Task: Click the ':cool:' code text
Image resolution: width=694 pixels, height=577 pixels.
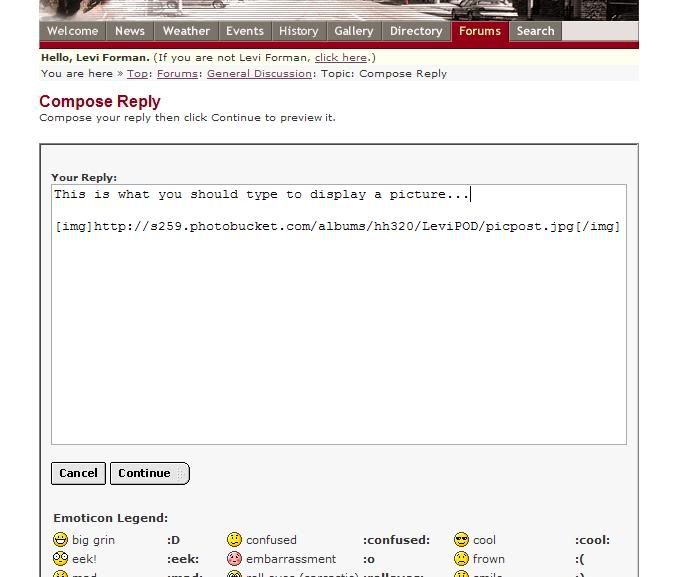Action: tap(592, 540)
